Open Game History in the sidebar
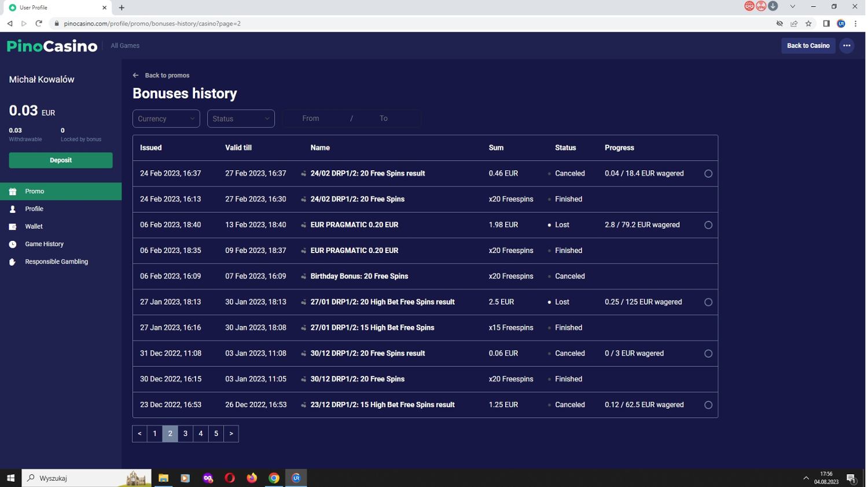The width and height of the screenshot is (868, 487). click(44, 244)
